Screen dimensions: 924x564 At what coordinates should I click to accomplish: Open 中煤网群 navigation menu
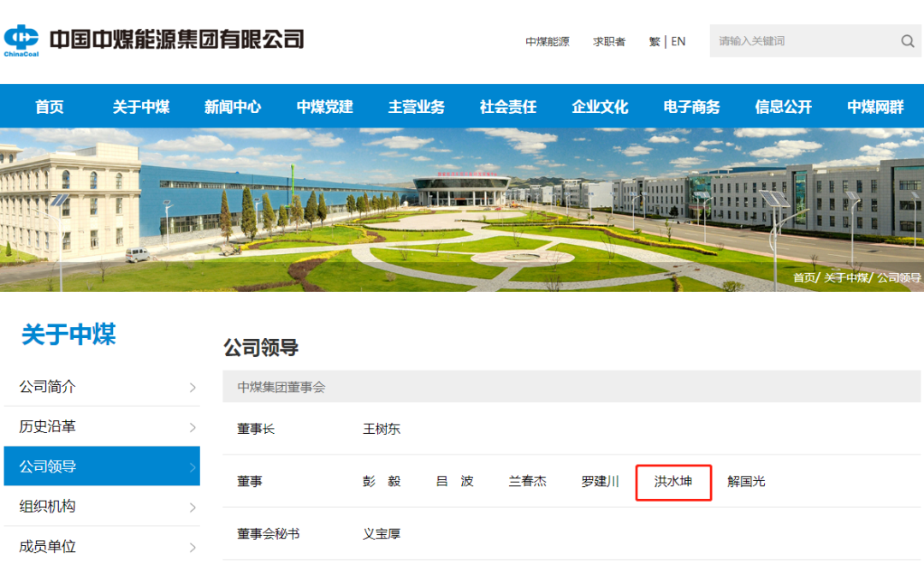pyautogui.click(x=876, y=107)
